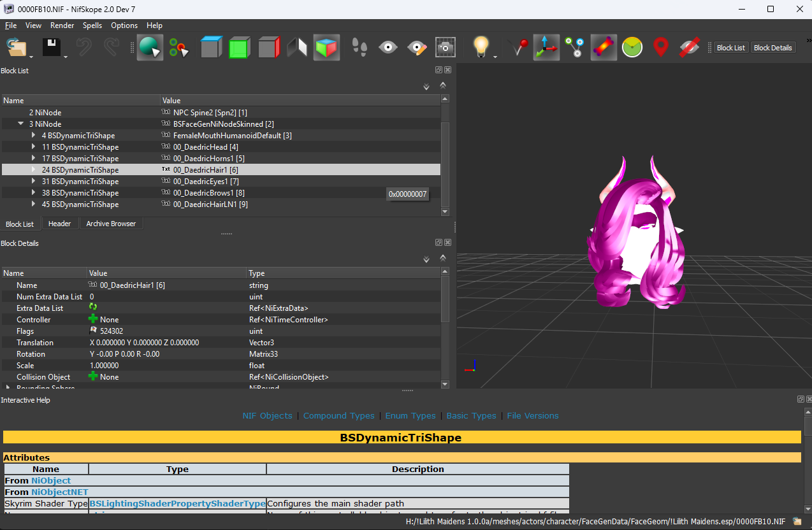Open dropdown arrow next to light bulb
This screenshot has width=812, height=530.
[x=495, y=57]
